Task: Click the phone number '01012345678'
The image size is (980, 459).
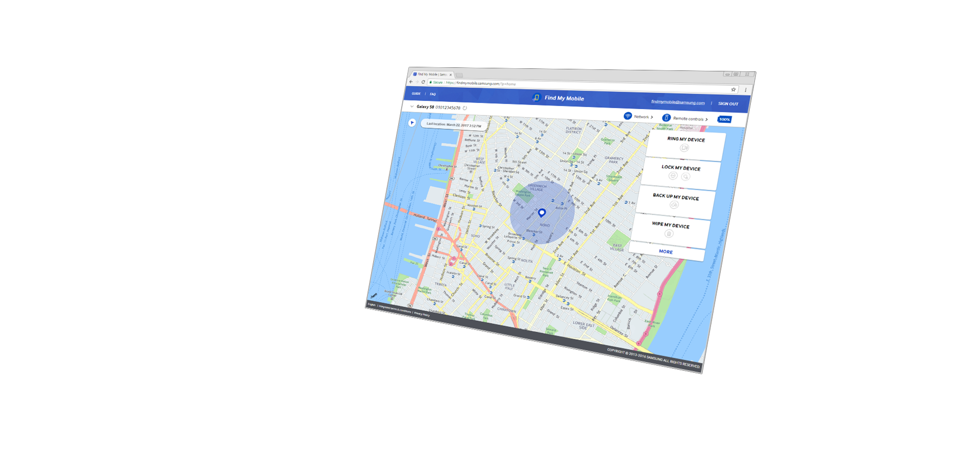Action: click(x=448, y=108)
